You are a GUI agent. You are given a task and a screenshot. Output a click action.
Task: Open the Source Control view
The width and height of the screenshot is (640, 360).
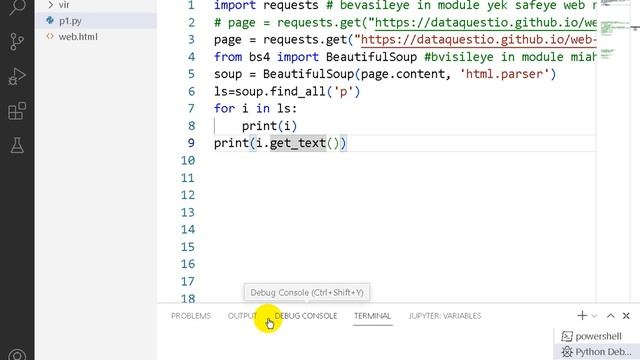point(17,42)
